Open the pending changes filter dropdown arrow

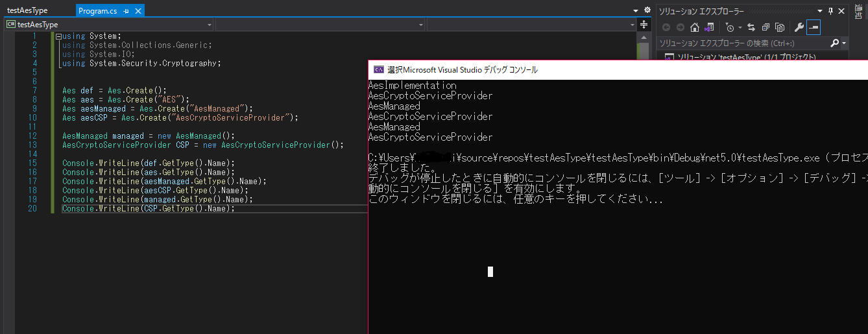click(x=739, y=28)
